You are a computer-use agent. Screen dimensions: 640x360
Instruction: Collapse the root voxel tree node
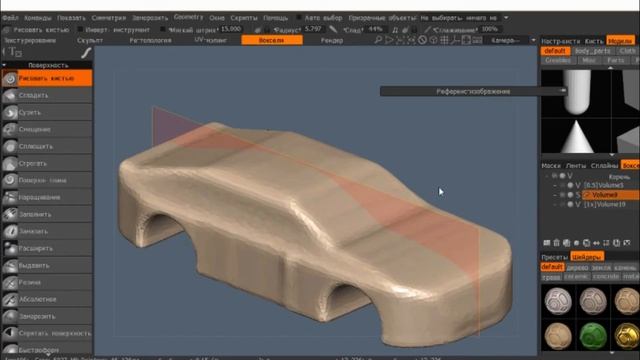point(547,176)
